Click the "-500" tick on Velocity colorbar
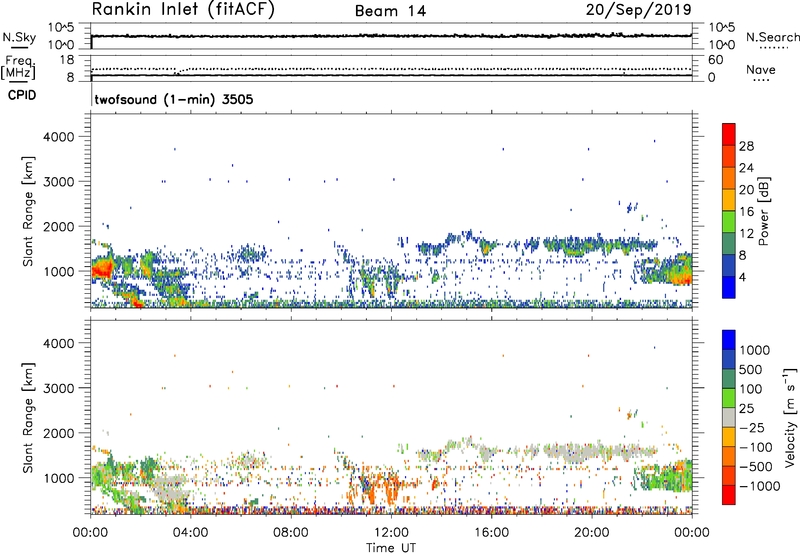The width and height of the screenshot is (800, 554). (x=756, y=466)
